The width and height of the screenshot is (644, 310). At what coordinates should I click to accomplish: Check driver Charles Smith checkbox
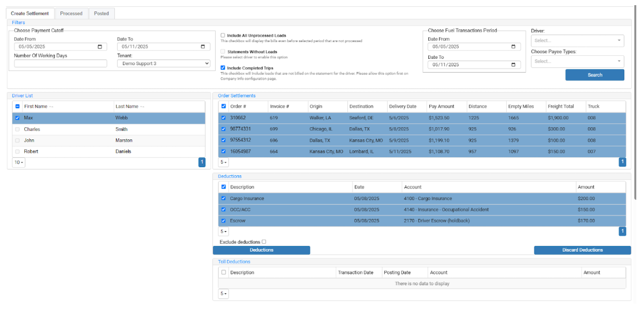pyautogui.click(x=17, y=129)
